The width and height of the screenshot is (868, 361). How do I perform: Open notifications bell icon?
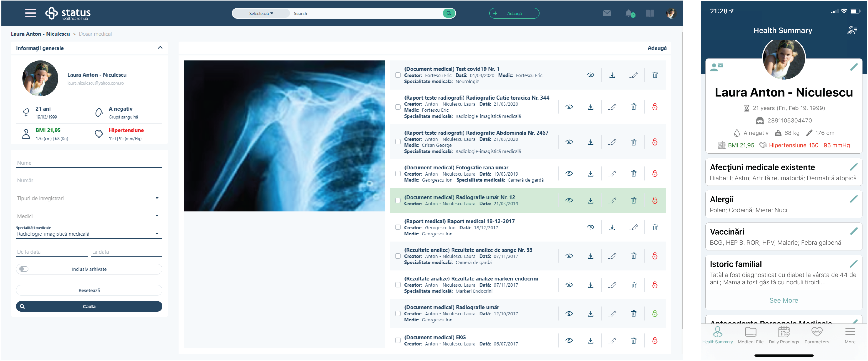coord(629,13)
